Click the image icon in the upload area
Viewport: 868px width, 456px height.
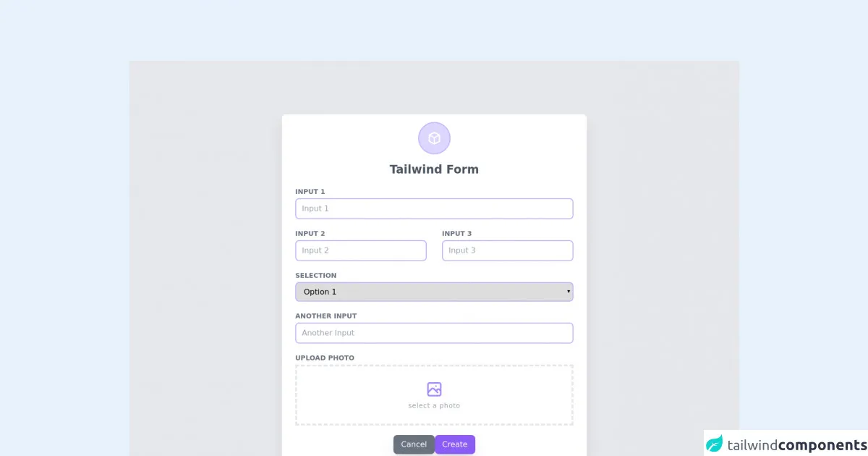(x=434, y=389)
